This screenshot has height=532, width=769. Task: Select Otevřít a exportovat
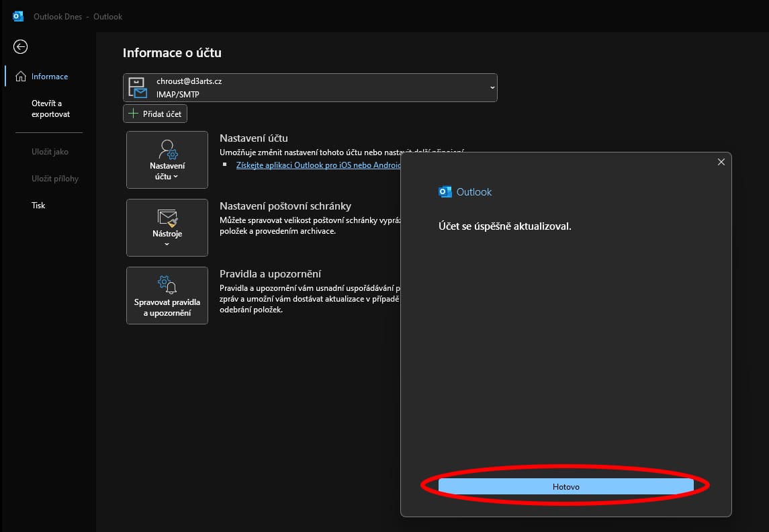click(x=50, y=109)
